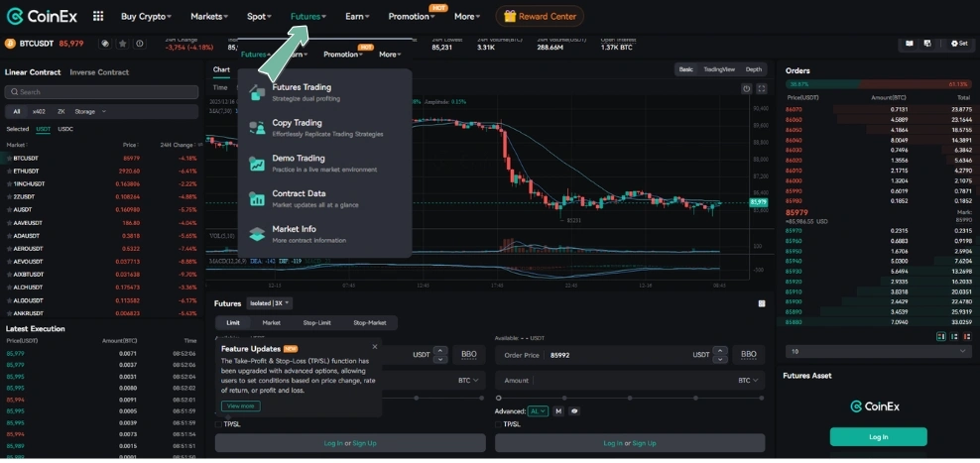Click the gift icon in Reward Center

[x=510, y=16]
